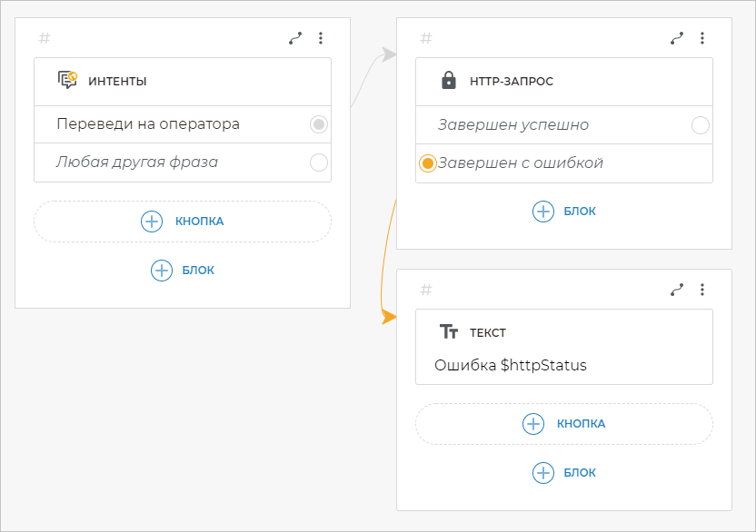Click the connection curve icon on HTTP-request card
756x532 pixels.
click(x=677, y=38)
